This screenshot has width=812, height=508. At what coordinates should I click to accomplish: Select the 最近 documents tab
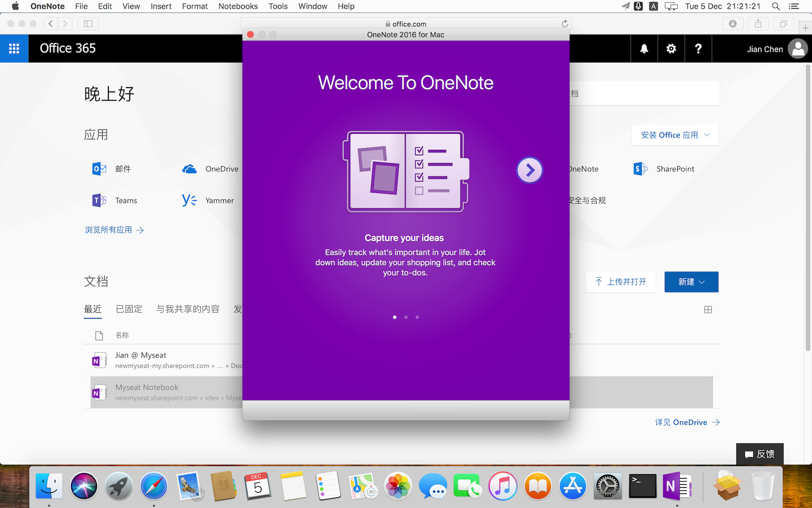93,309
